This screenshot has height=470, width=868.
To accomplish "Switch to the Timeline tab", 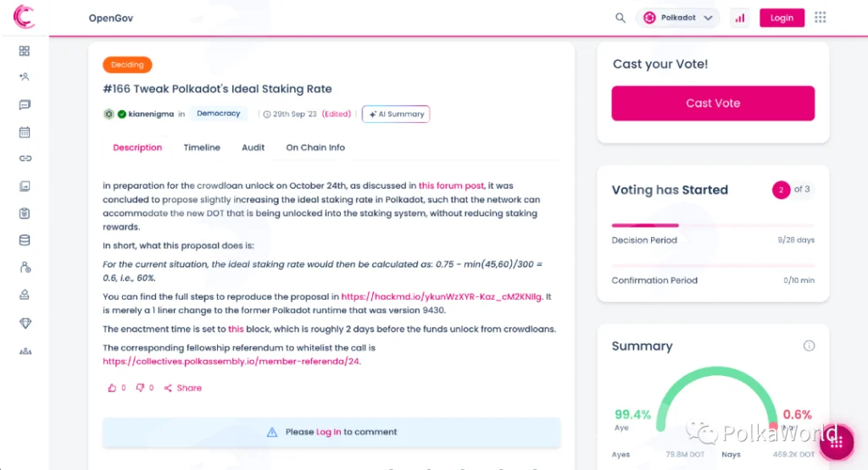I will click(x=202, y=147).
